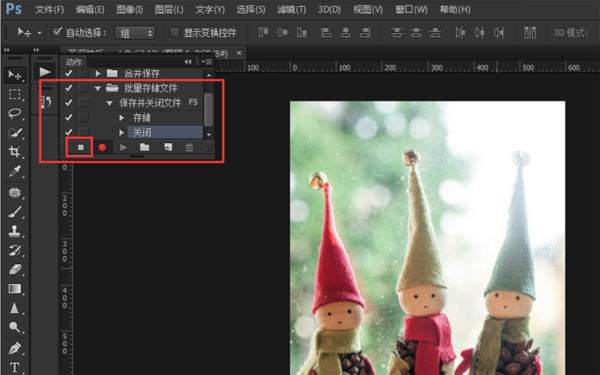600x375 pixels.
Task: Toggle the checkmark beside 批量存储文件
Action: [68, 88]
